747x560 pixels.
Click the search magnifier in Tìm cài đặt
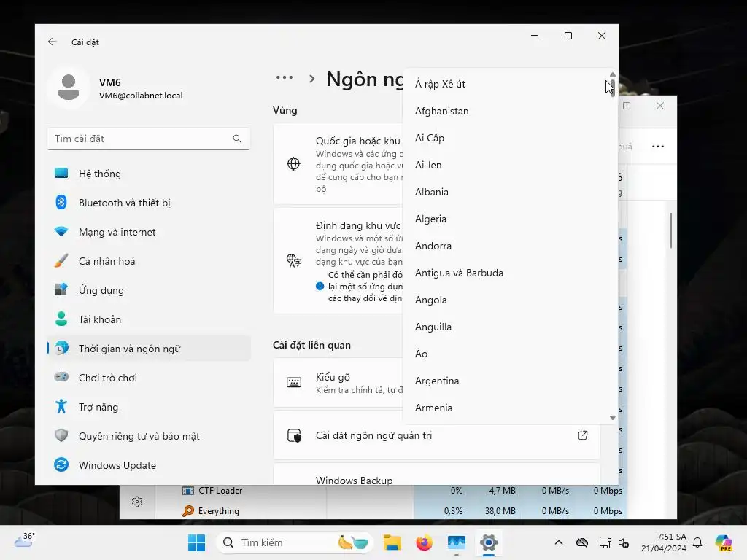[237, 139]
